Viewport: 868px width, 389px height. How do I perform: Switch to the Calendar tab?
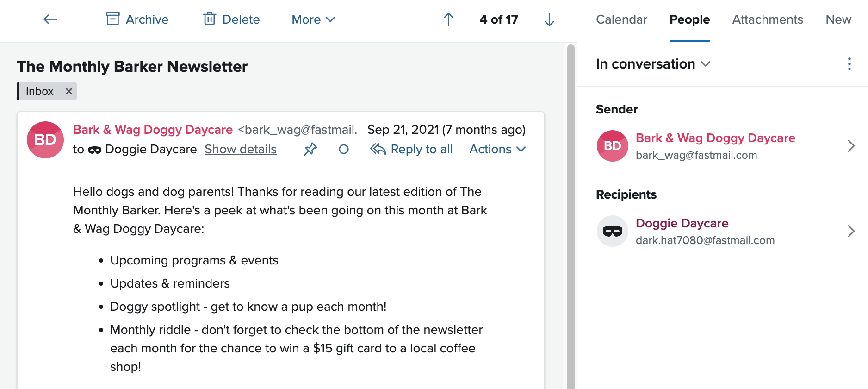(x=621, y=19)
